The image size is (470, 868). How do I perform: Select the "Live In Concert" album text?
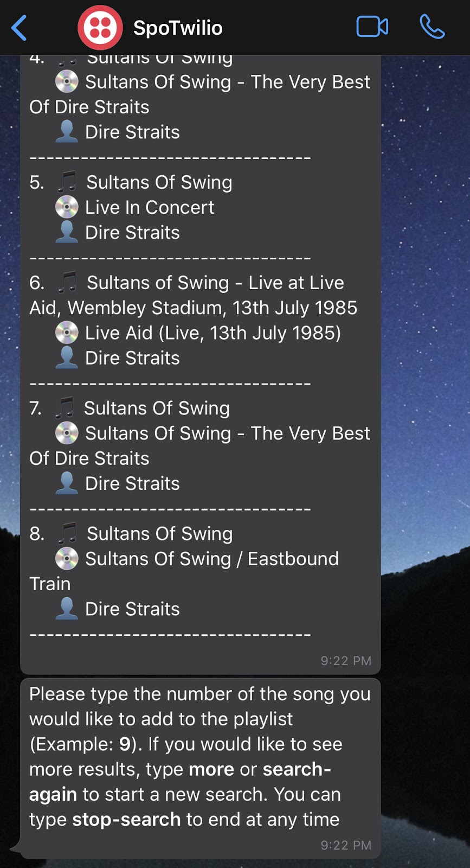click(150, 207)
